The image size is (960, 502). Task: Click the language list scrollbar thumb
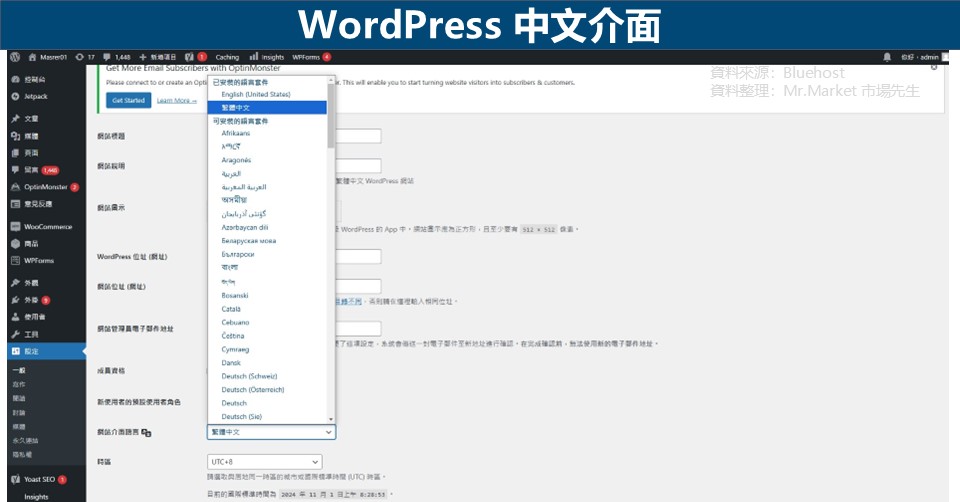pyautogui.click(x=331, y=115)
